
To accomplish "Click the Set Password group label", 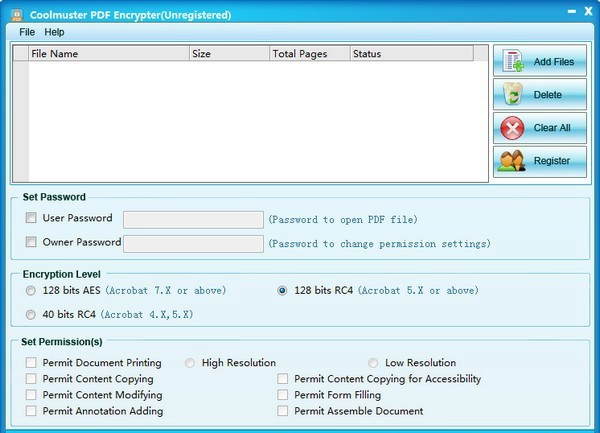I will (x=54, y=197).
